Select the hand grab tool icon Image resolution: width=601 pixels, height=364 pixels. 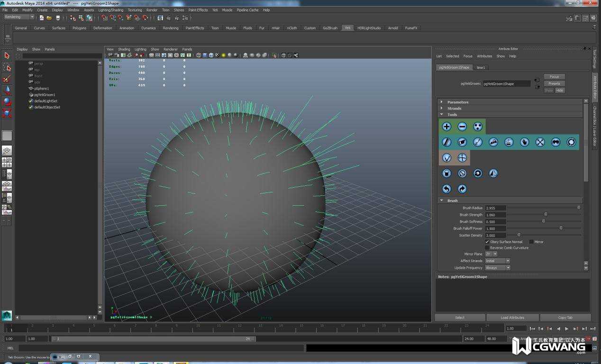coord(524,142)
